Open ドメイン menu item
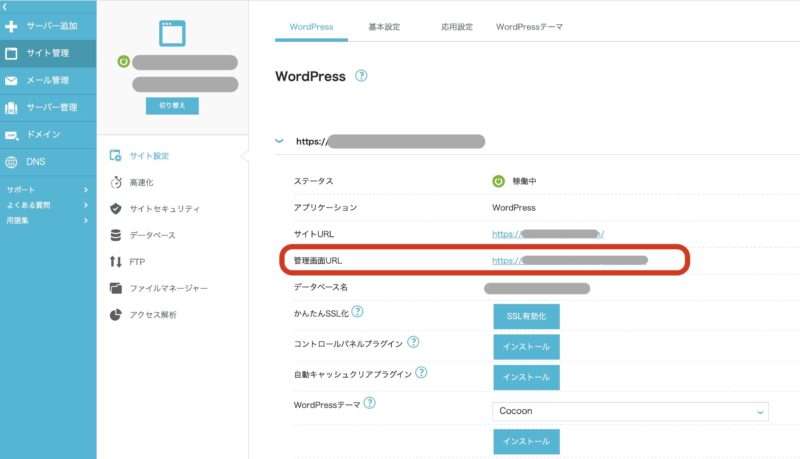 (48, 135)
